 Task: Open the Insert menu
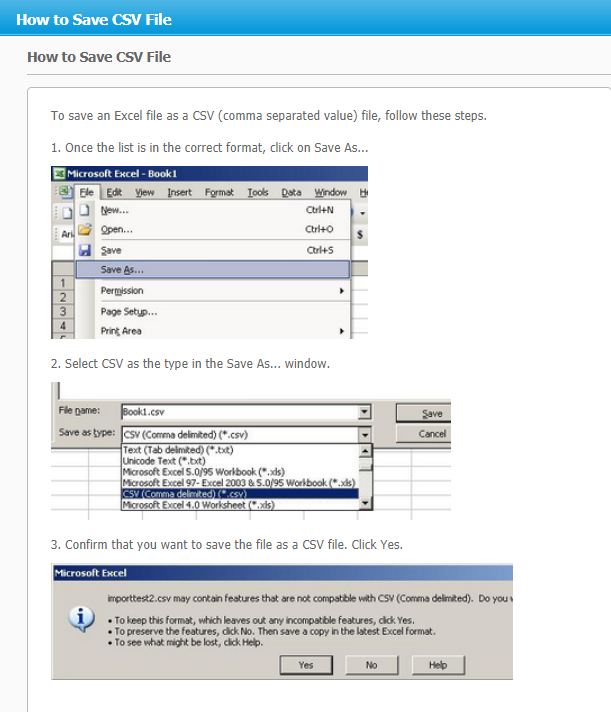[x=180, y=193]
